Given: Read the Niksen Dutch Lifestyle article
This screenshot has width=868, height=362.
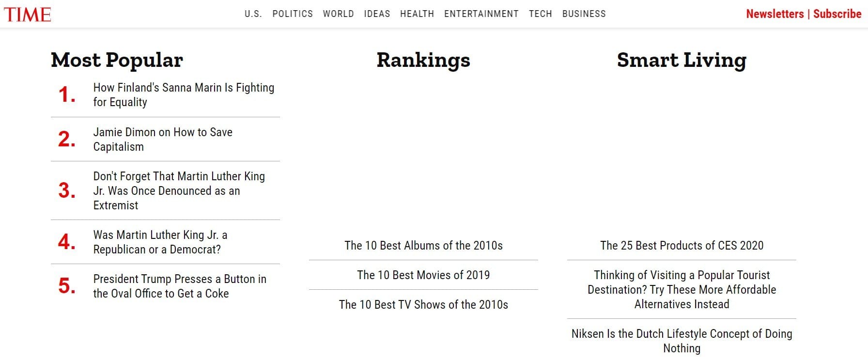Looking at the screenshot, I should click(x=682, y=341).
